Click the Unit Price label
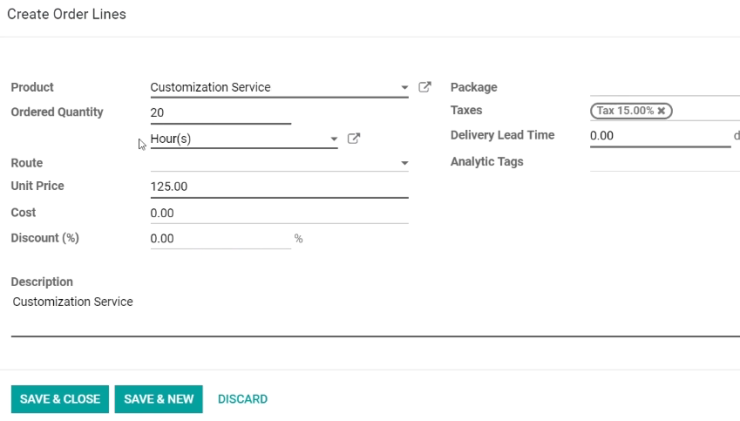Screen dimensions: 740x421 coord(37,186)
